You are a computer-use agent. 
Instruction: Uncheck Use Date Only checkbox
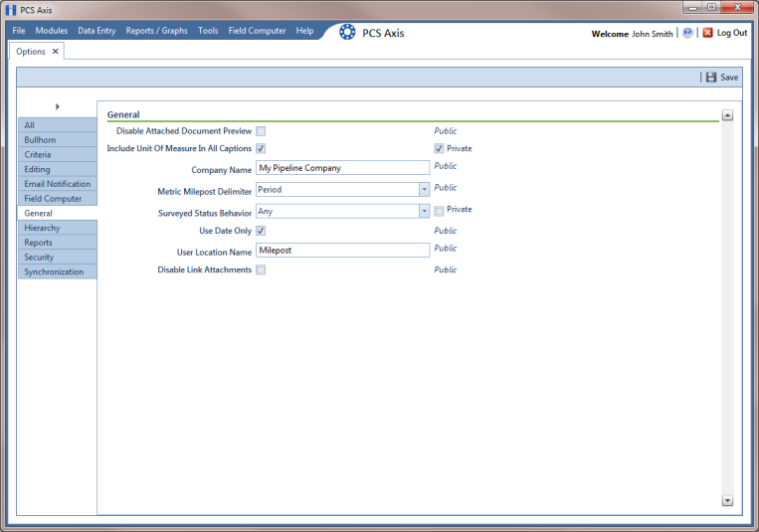pyautogui.click(x=261, y=231)
